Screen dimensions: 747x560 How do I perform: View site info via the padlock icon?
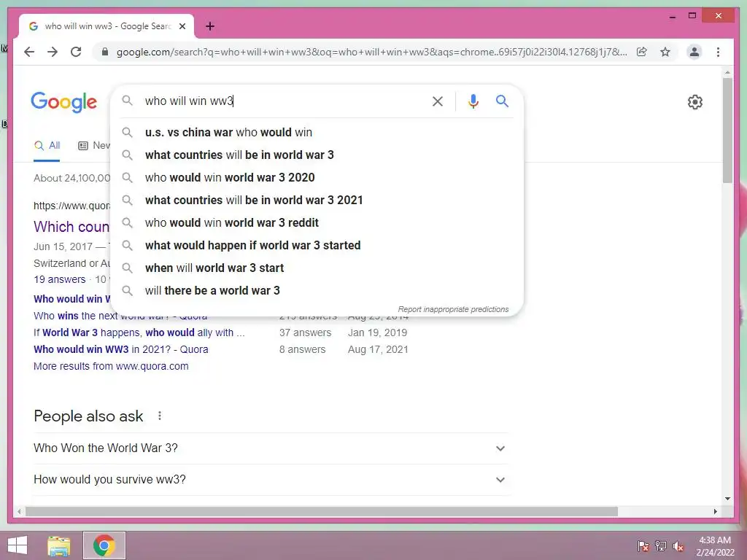pos(105,52)
